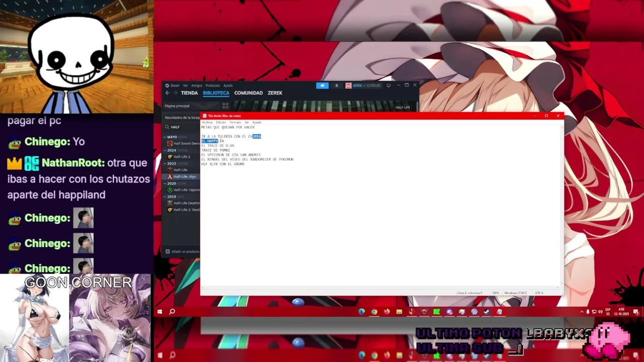The width and height of the screenshot is (644, 362).
Task: Open Notepad's Archivo menu
Action: [207, 122]
